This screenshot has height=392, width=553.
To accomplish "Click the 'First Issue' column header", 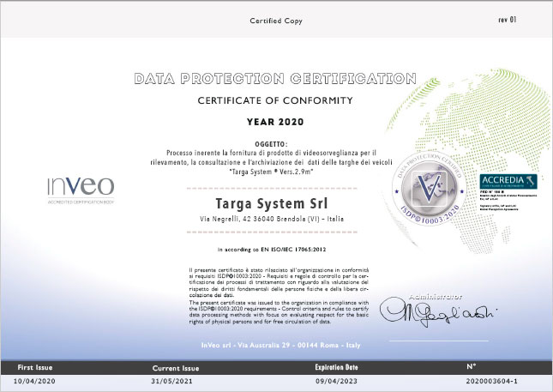I will (35, 367).
